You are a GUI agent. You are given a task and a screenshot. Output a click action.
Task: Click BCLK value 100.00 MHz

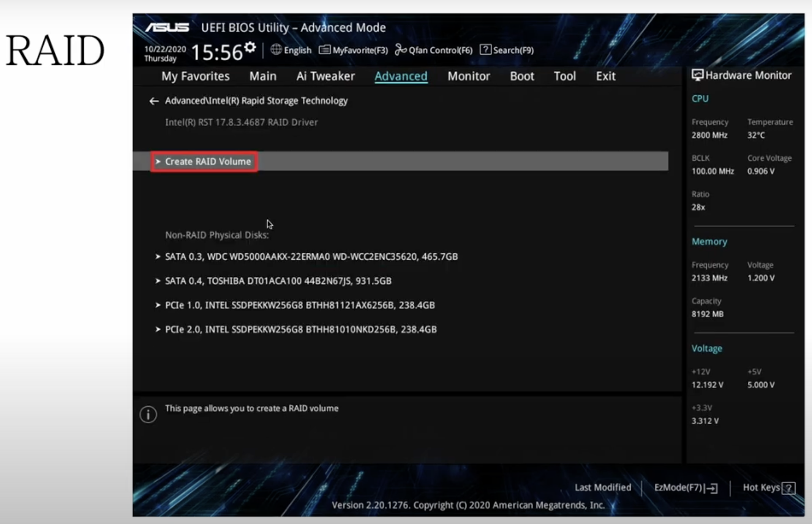tap(713, 171)
